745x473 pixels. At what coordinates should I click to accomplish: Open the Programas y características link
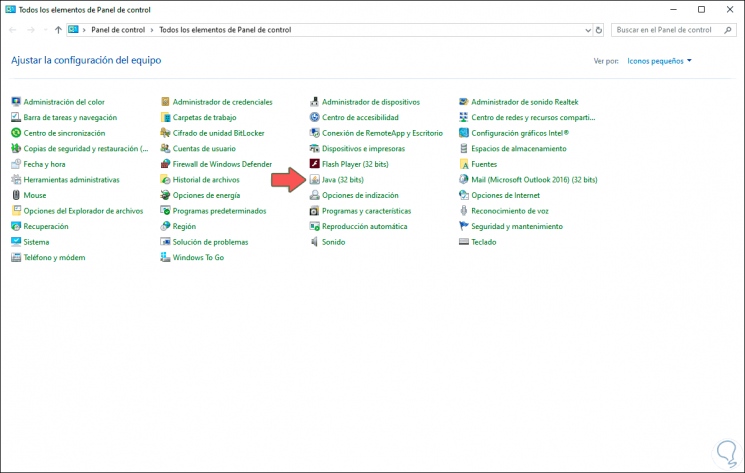pyautogui.click(x=366, y=211)
